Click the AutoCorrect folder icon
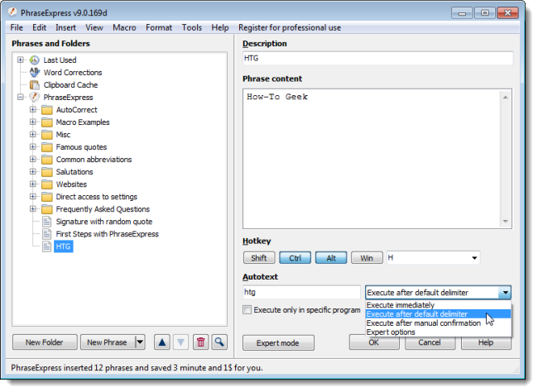 click(x=47, y=110)
